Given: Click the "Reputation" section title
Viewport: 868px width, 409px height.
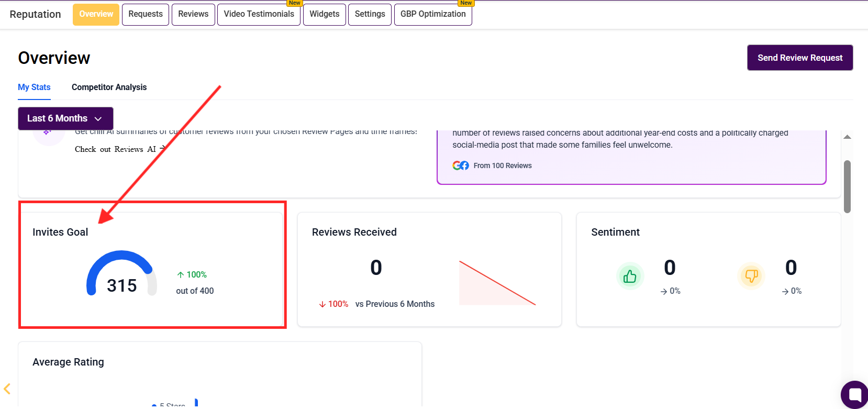Looking at the screenshot, I should 35,14.
